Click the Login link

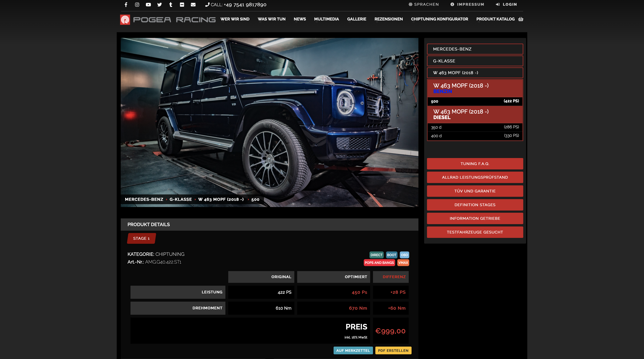point(506,4)
